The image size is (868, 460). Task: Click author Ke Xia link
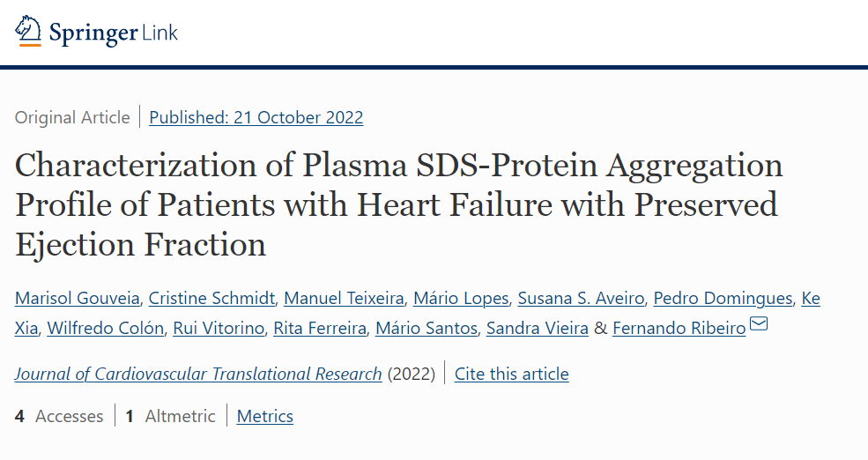(811, 299)
